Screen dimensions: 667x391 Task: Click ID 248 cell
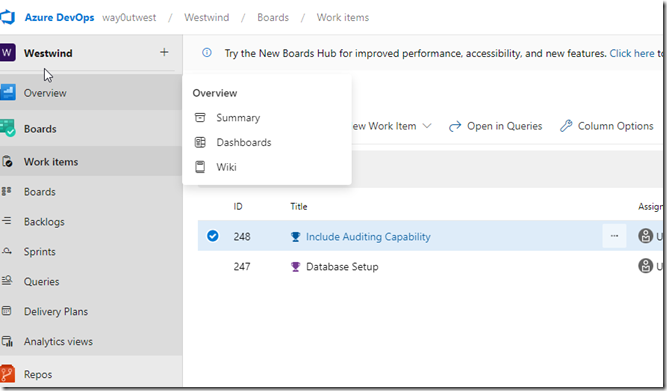tap(242, 237)
